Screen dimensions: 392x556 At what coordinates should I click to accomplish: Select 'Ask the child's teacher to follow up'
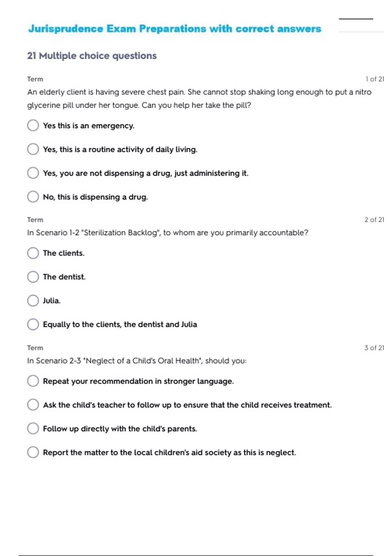tap(33, 405)
